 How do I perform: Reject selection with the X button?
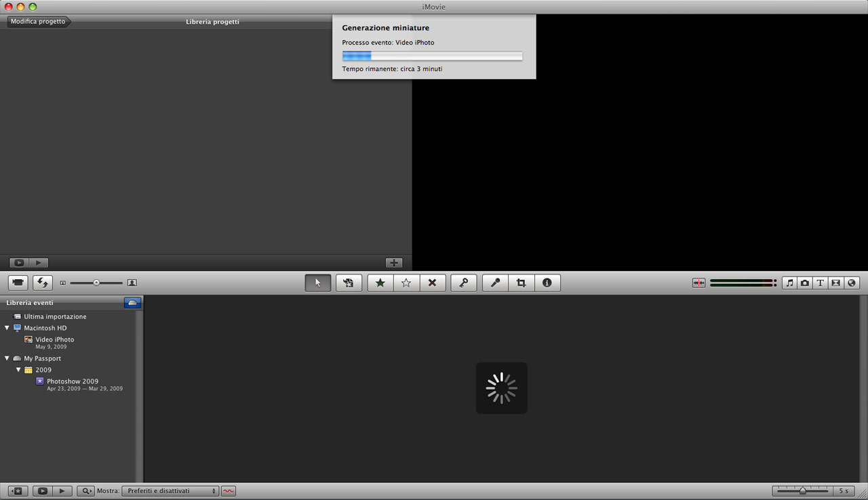tap(432, 283)
